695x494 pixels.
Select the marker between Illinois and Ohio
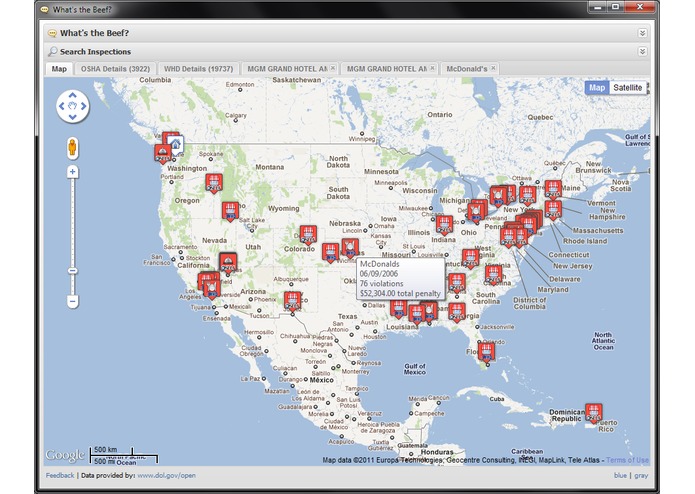click(x=444, y=225)
